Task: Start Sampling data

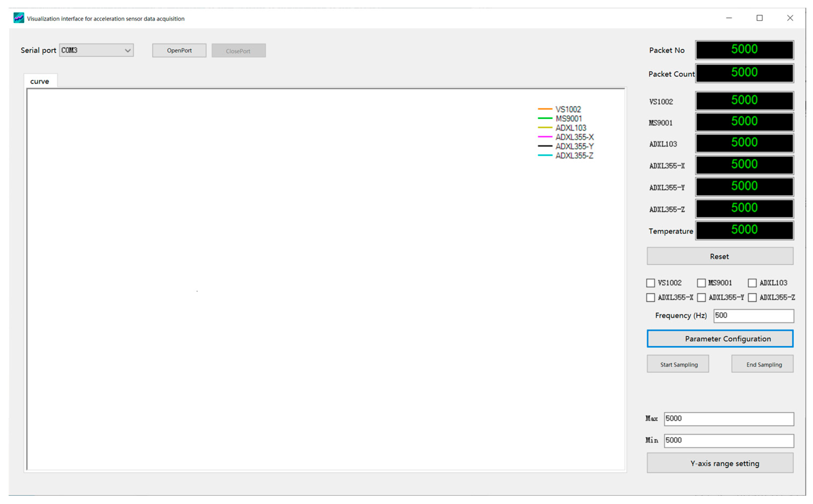Action: click(678, 364)
